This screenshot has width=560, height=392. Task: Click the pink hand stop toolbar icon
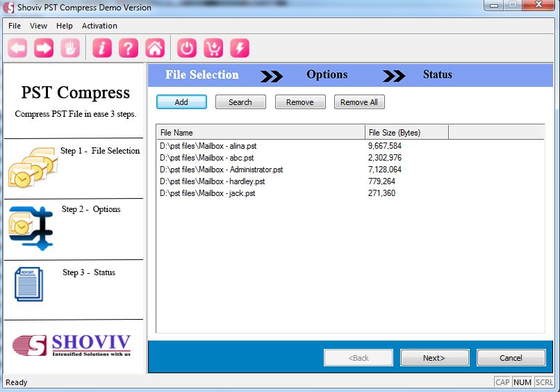70,48
